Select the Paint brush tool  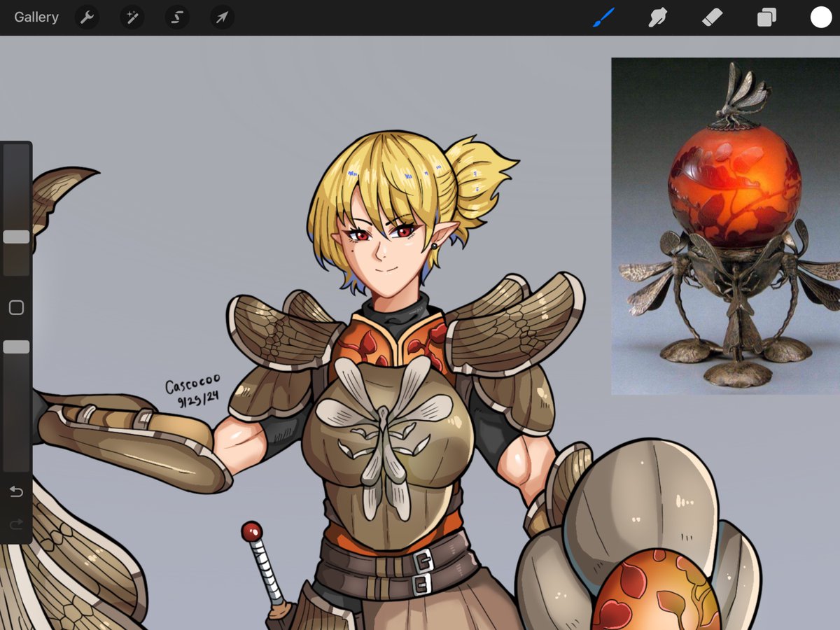click(603, 17)
